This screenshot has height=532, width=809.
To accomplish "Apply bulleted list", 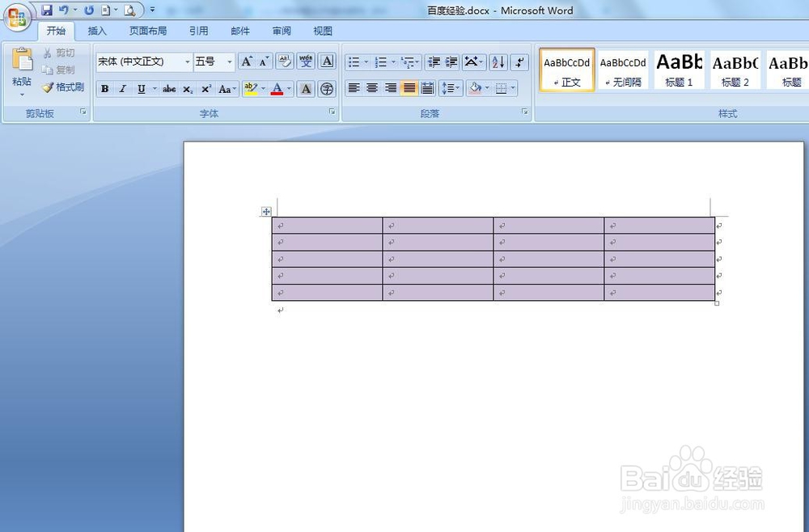I will tap(354, 62).
